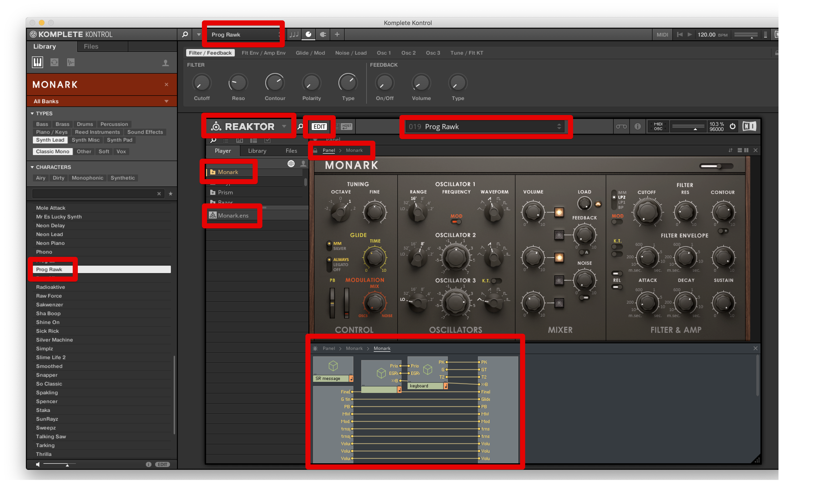Switch to Osc 2 parameter page
816x504 pixels.
click(x=408, y=53)
